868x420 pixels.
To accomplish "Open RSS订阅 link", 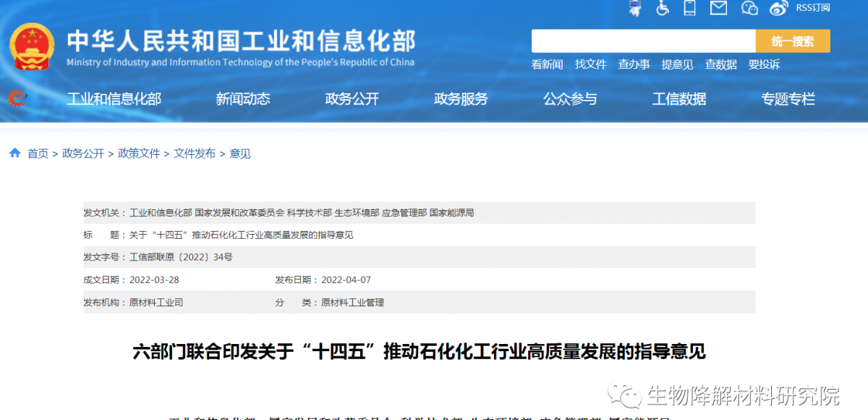I will click(x=812, y=8).
